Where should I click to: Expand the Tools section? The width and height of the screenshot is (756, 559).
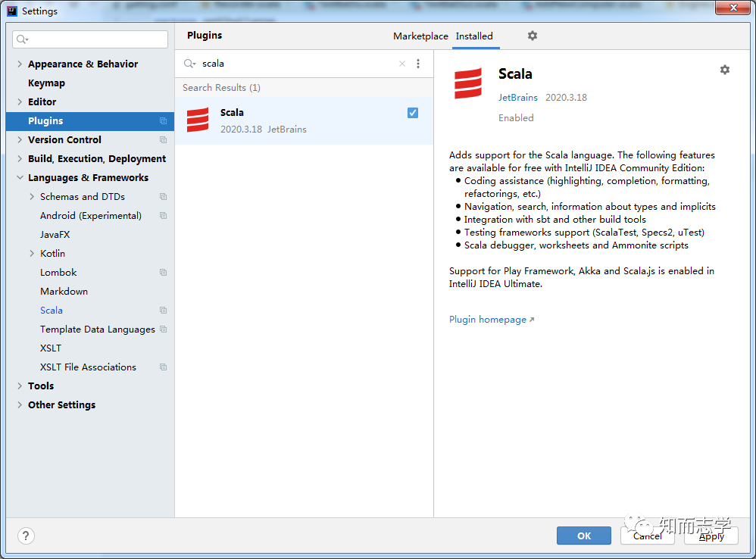pos(20,386)
